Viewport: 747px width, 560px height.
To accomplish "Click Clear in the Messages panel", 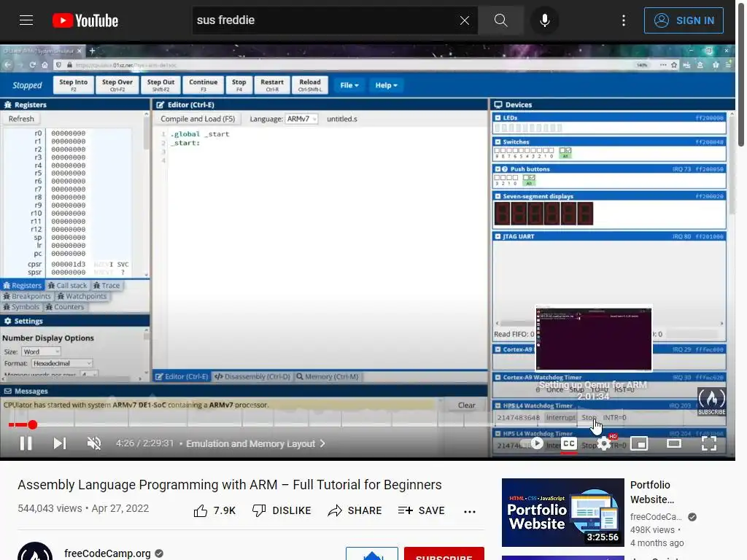I will point(466,405).
